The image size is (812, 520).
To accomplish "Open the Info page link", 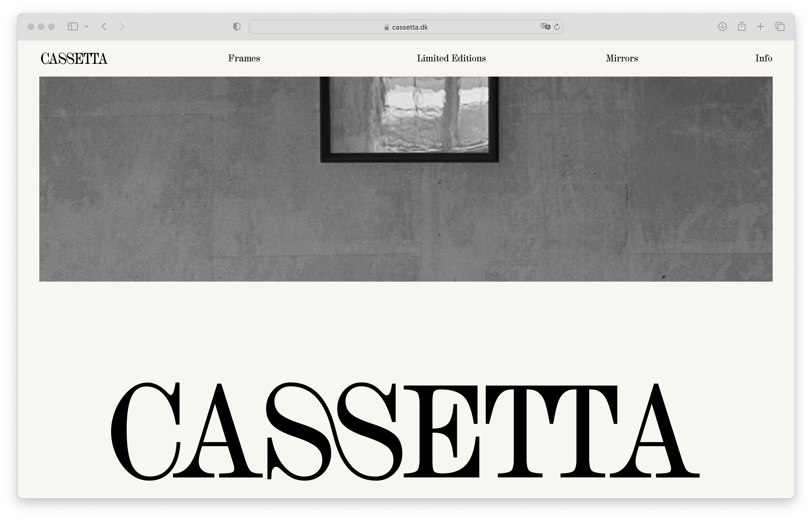I will pyautogui.click(x=763, y=58).
